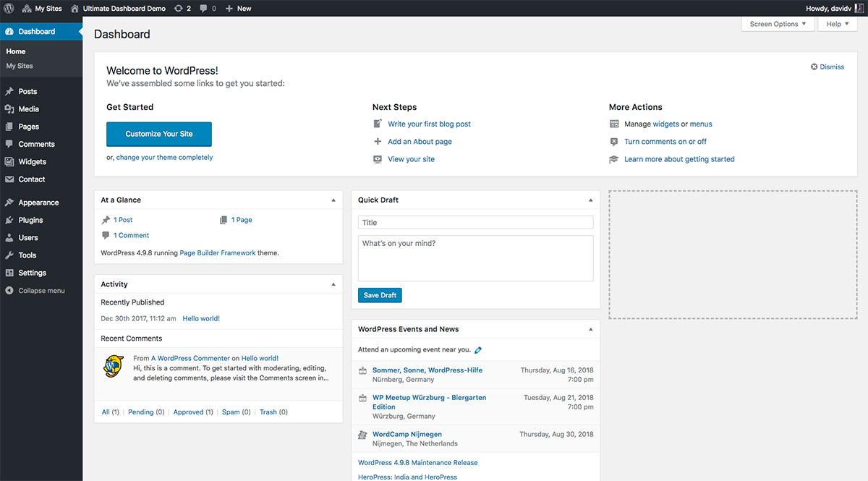
Task: Collapse the At a Glance widget
Action: tap(333, 200)
